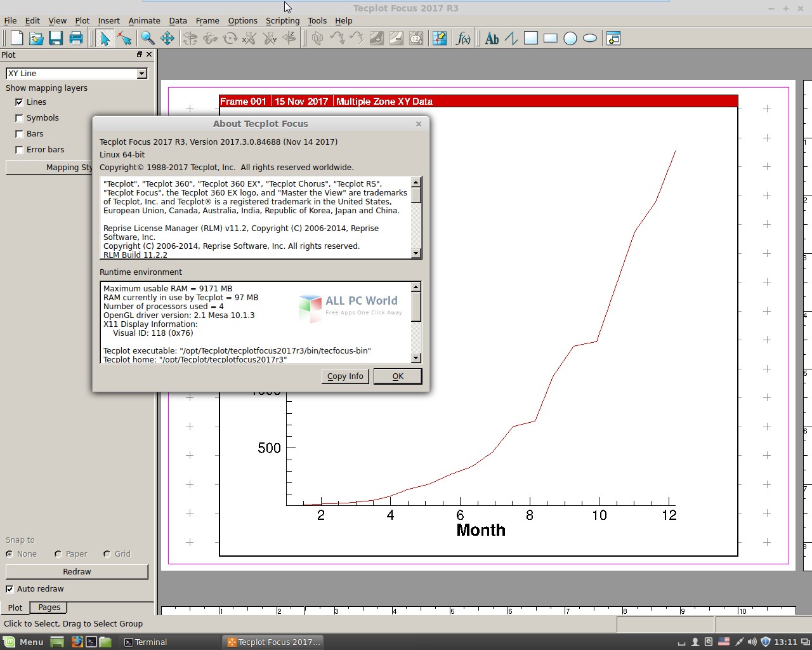Click the add contour label tool

click(416, 38)
